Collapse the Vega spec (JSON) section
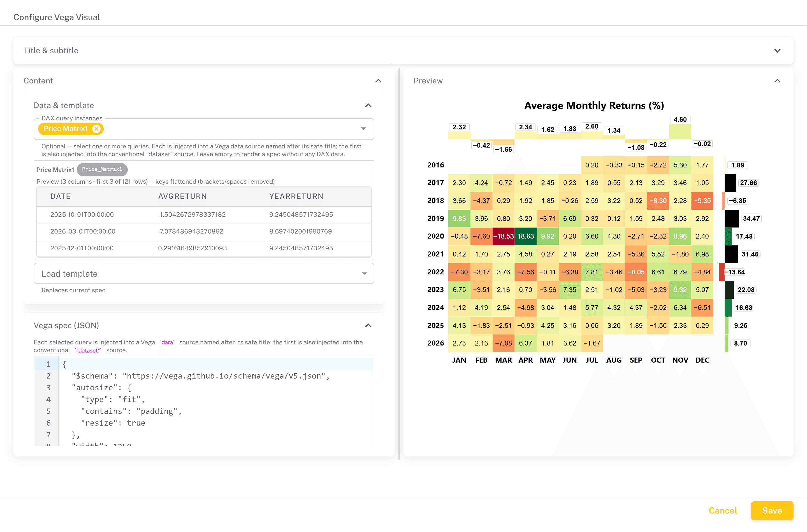 (x=368, y=325)
